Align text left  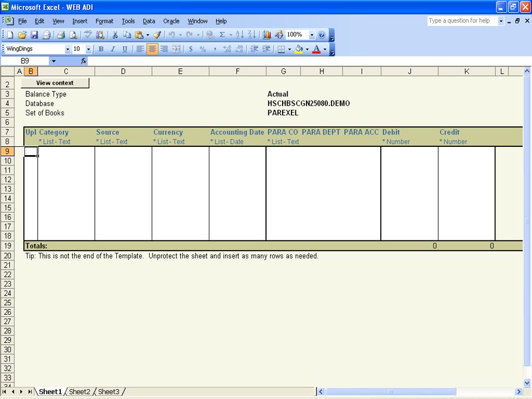(x=140, y=49)
